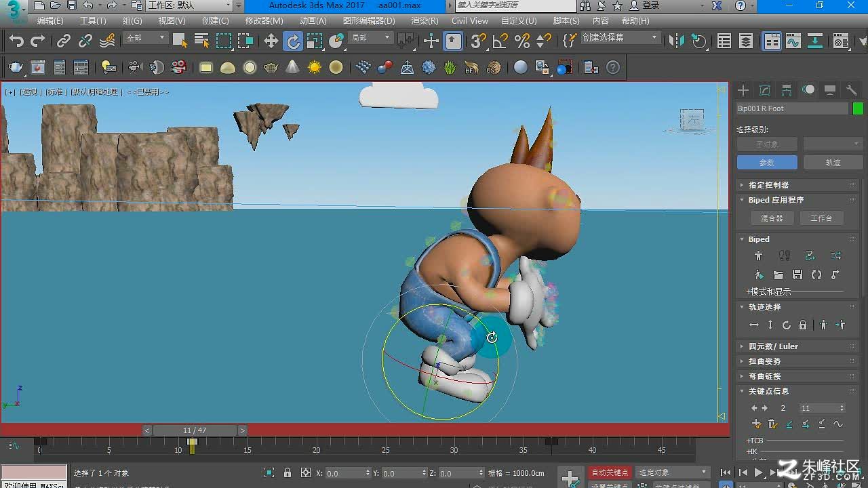Open the Hierarchy panel
This screenshot has width=868, height=488.
coord(787,90)
